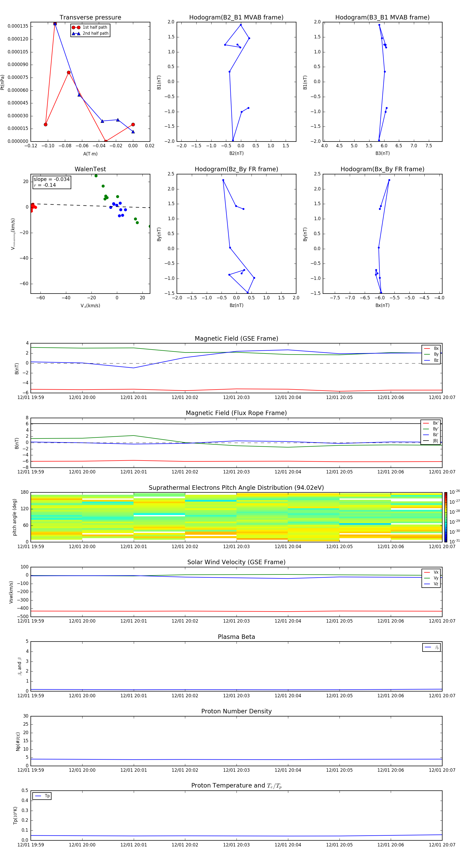
Task: Select the By' entry in Flux Rope legend
Action: pos(431,429)
